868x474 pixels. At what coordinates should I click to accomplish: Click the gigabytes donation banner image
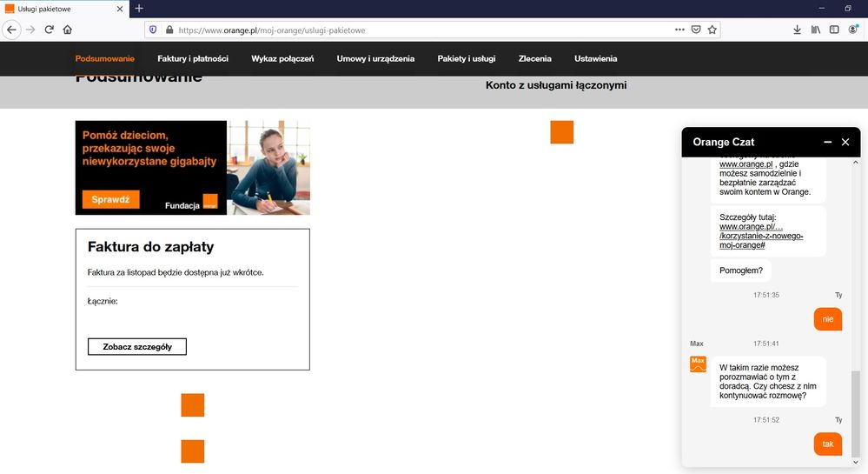point(193,168)
